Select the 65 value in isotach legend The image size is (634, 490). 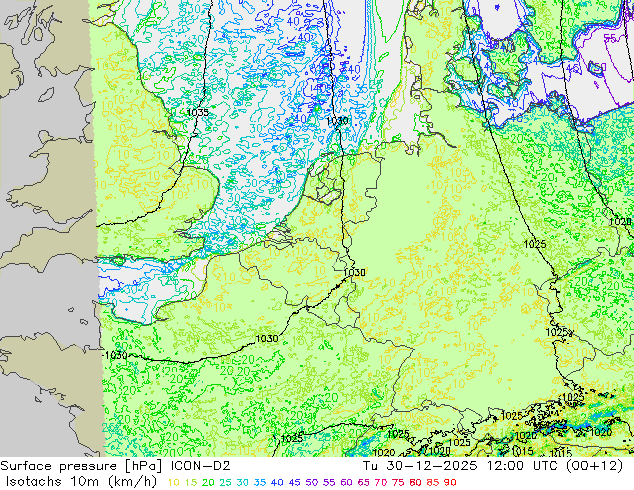363,483
